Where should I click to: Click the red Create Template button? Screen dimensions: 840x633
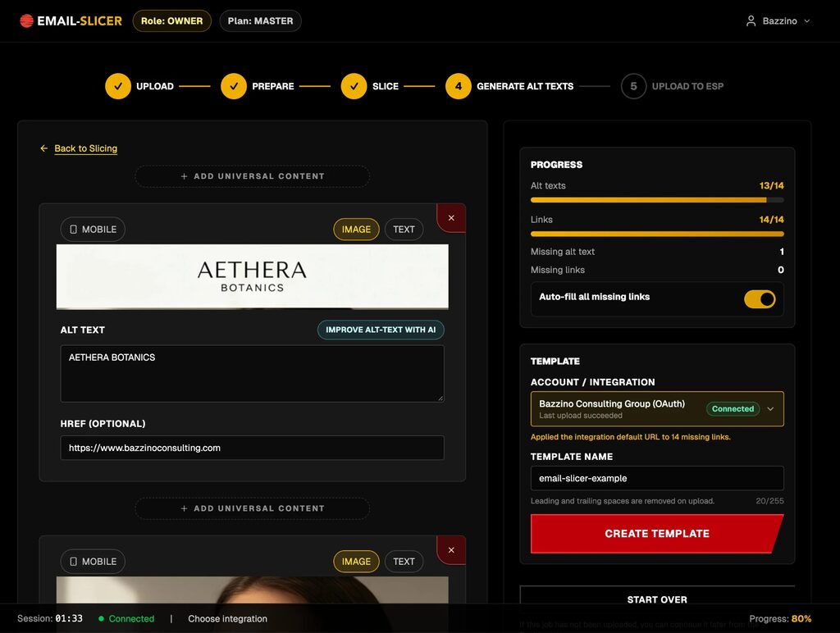click(x=657, y=534)
